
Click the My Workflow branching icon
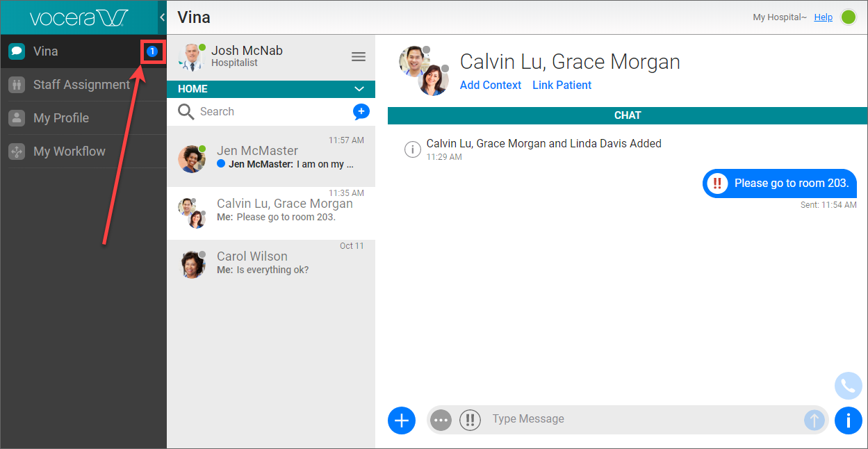(17, 152)
